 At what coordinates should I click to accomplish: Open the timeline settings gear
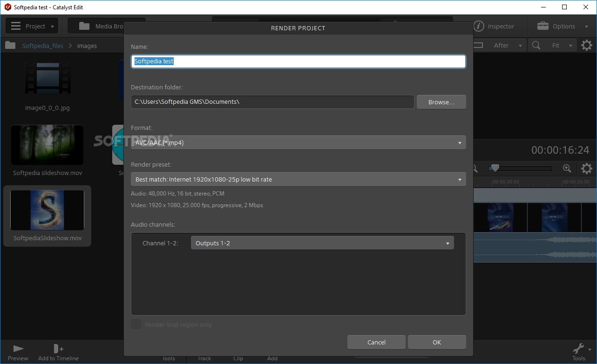pos(587,169)
